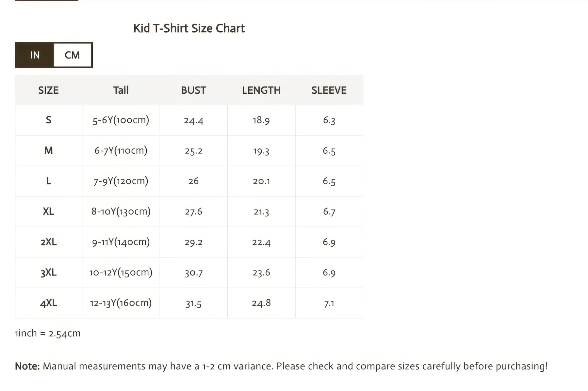Click the 31.5 bust value for 4XL
588x391 pixels.
(193, 304)
